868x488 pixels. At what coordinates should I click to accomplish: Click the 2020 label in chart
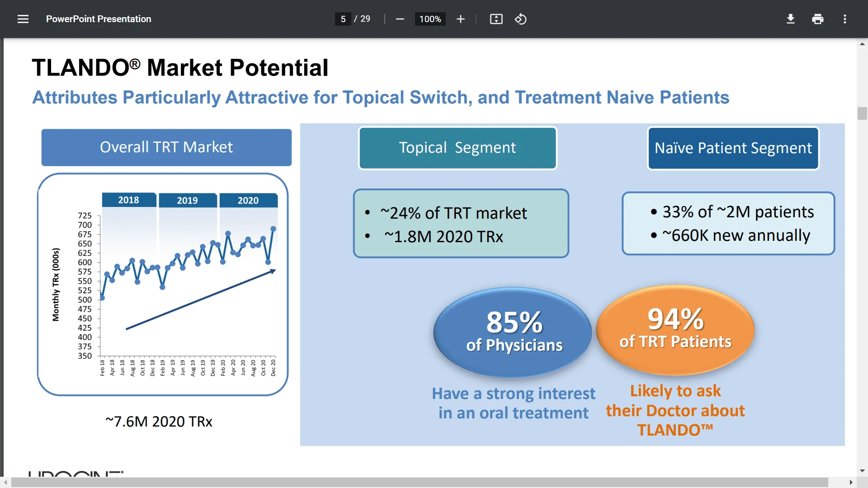[x=248, y=200]
